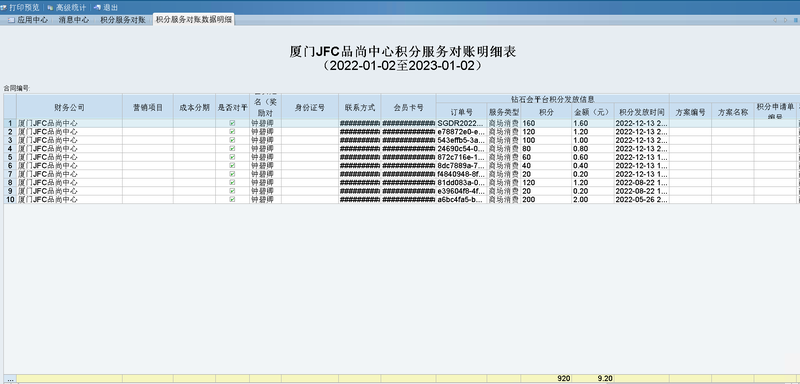Click the tab-strip right arrow icon
This screenshot has width=800, height=384.
(785, 20)
